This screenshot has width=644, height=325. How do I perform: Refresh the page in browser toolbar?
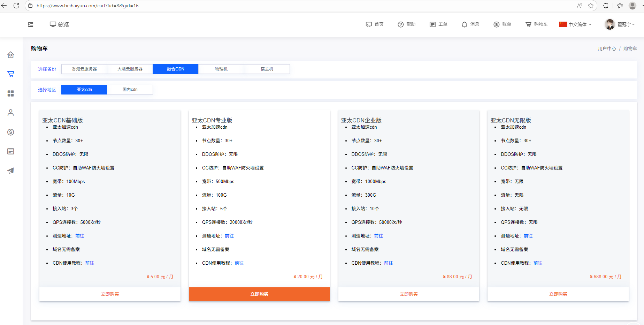(x=16, y=6)
